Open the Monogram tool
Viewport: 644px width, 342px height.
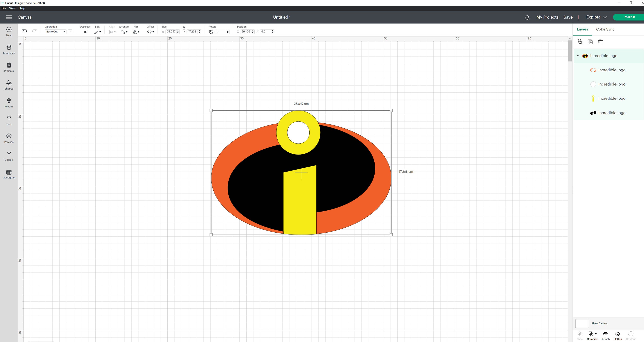pyautogui.click(x=9, y=174)
